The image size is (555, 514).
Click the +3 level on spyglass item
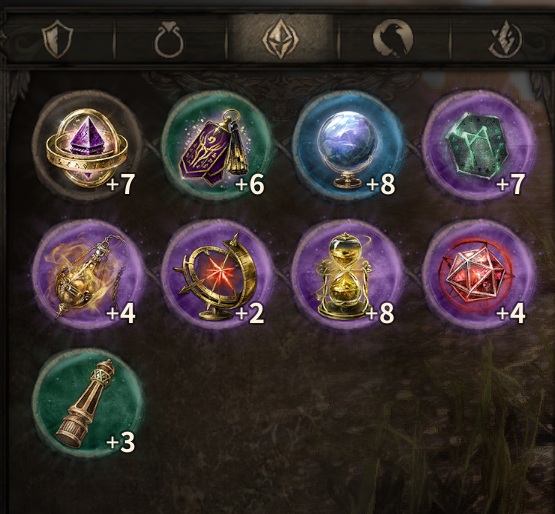(x=120, y=442)
